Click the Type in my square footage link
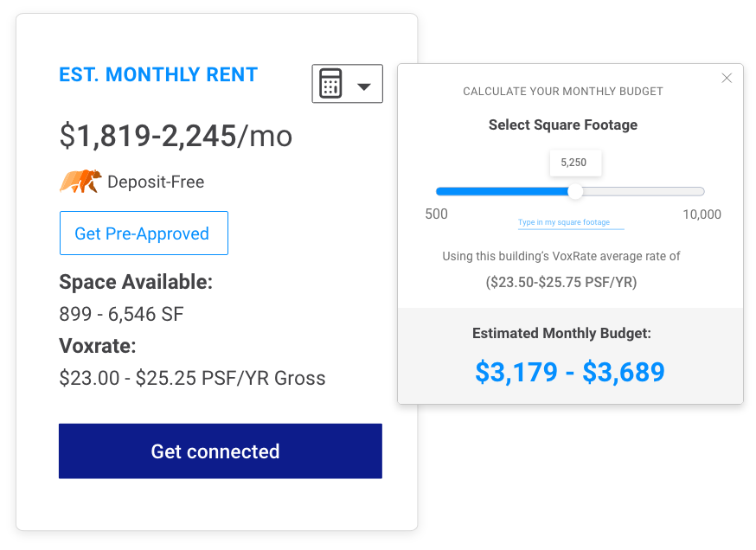 pos(564,222)
